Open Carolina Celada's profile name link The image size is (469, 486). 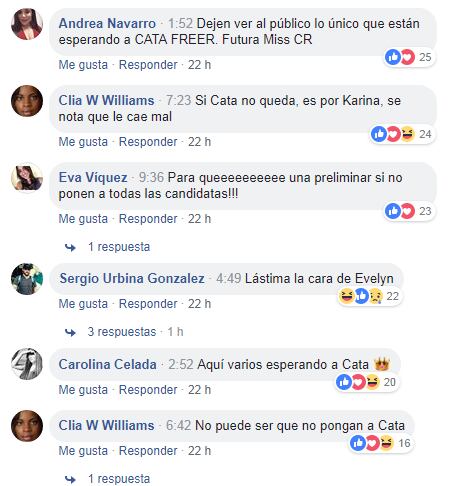[x=107, y=364]
